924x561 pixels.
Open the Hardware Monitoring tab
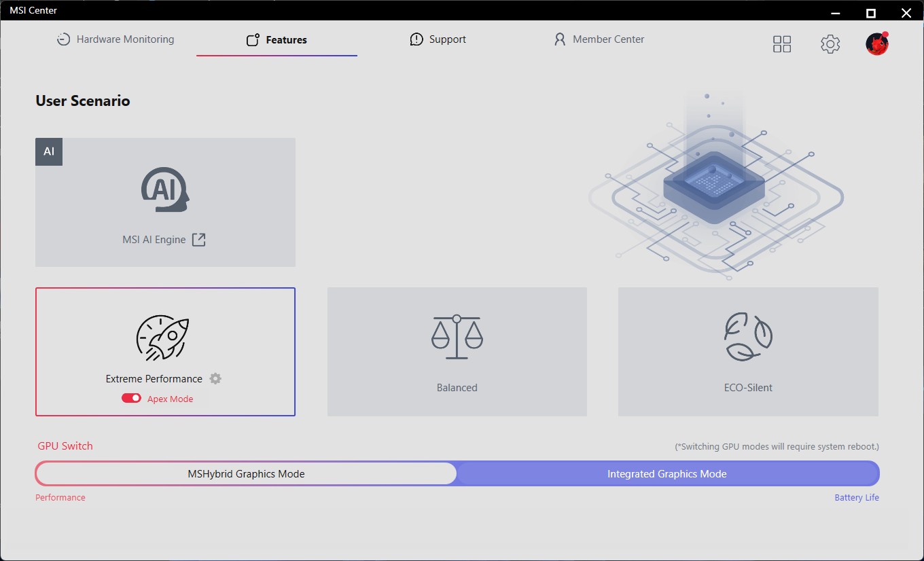click(115, 39)
